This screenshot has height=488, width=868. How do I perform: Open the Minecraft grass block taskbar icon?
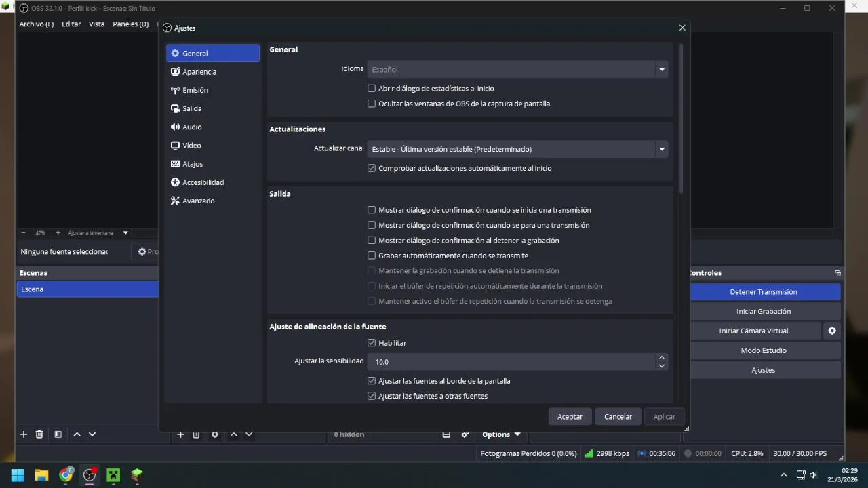(137, 474)
